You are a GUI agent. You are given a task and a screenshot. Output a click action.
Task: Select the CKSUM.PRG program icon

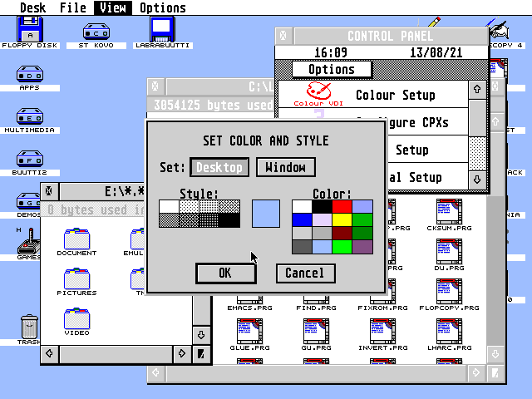[449, 215]
